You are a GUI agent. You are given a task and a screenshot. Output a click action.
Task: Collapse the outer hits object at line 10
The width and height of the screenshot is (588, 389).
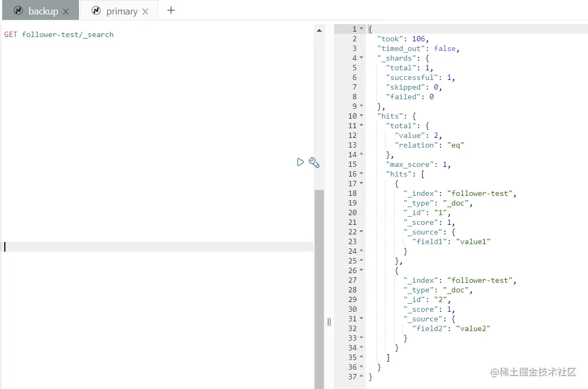(x=361, y=116)
